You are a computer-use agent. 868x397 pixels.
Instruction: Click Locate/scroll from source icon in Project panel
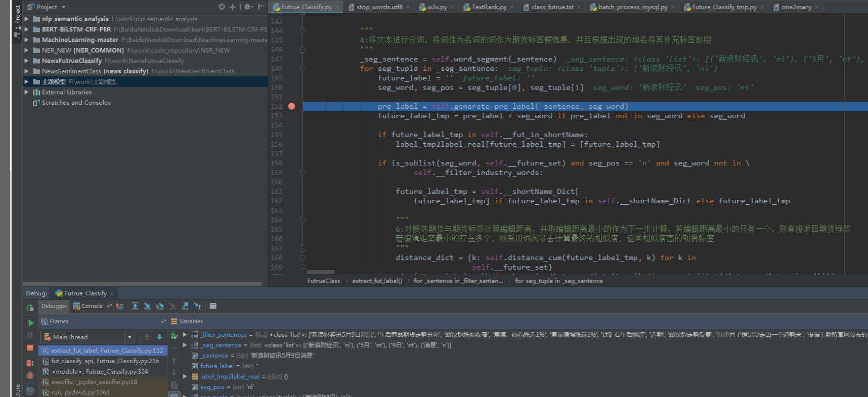pos(222,7)
